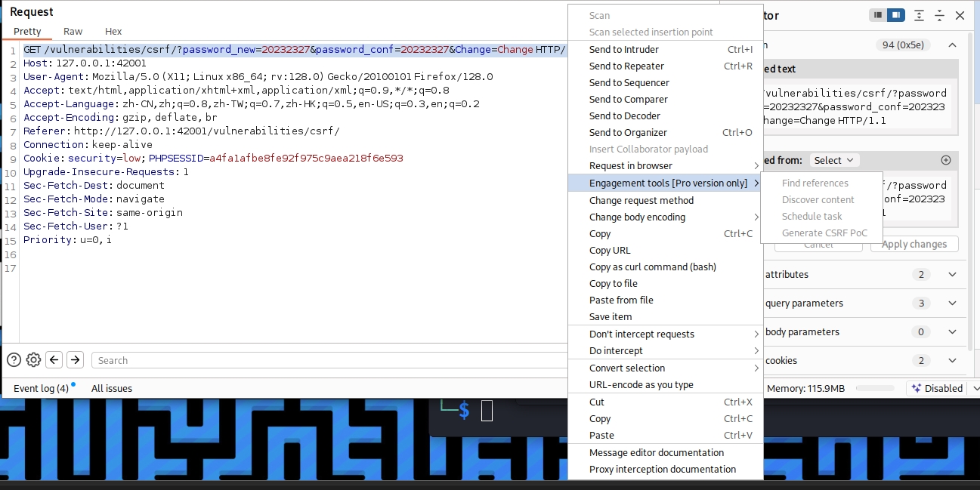Choose Paste with Ctrl+V shortcut
Viewport: 980px width, 490px height.
point(665,436)
